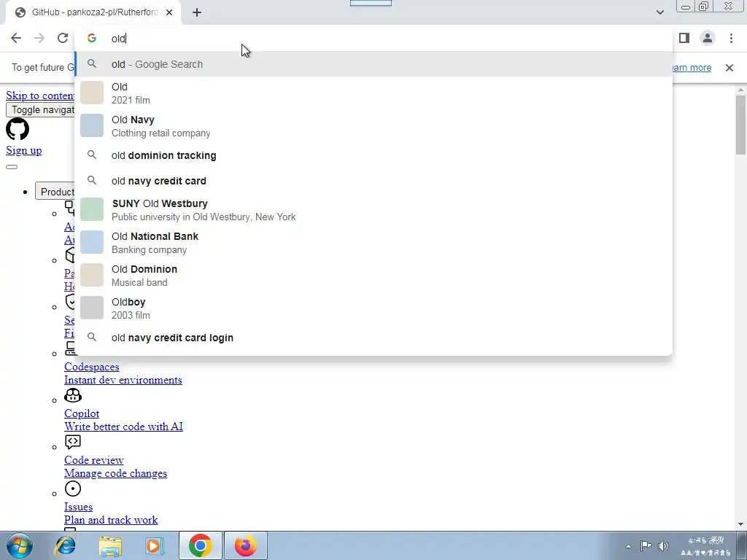This screenshot has width=747, height=560.
Task: Select 'Oldboy 2003 film' suggestion
Action: tap(373, 308)
